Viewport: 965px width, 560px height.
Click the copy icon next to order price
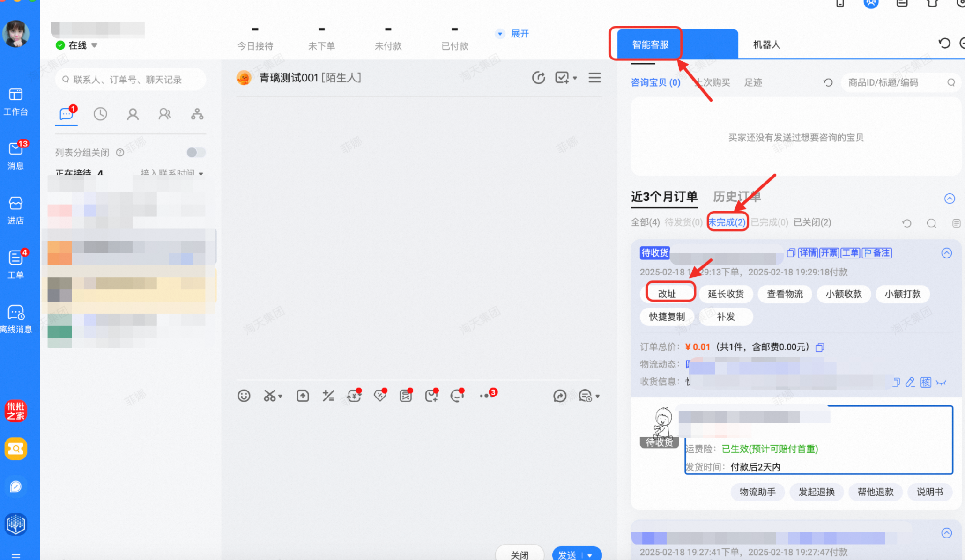point(820,347)
